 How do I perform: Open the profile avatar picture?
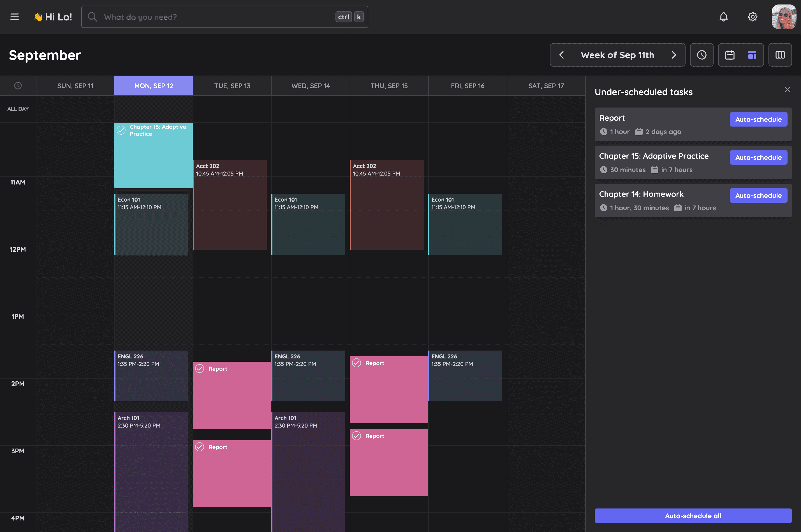(x=784, y=17)
